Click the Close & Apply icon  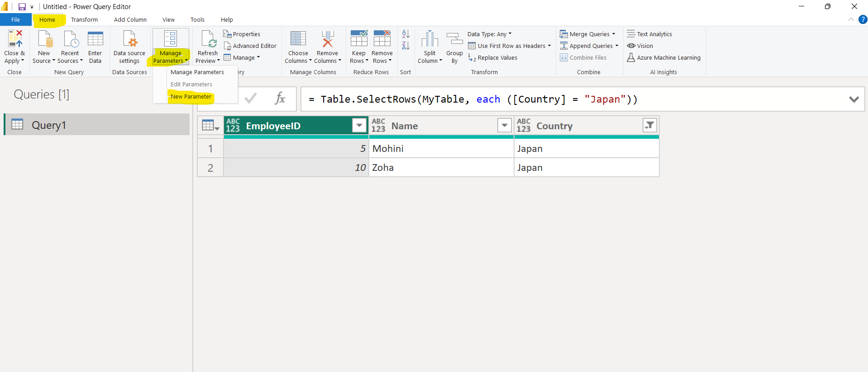point(14,40)
